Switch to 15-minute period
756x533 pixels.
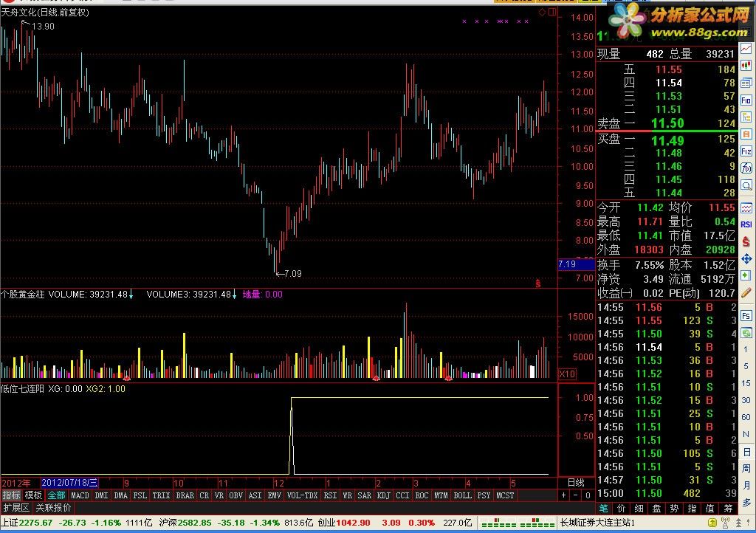click(x=746, y=383)
